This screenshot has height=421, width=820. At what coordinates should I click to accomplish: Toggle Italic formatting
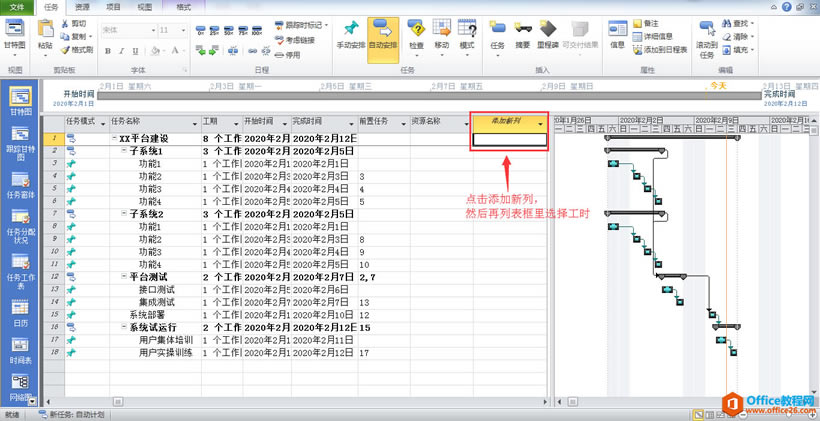tap(121, 51)
